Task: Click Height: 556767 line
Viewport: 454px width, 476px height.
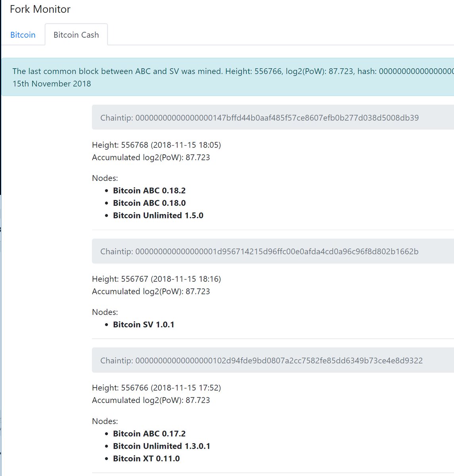Action: point(156,279)
